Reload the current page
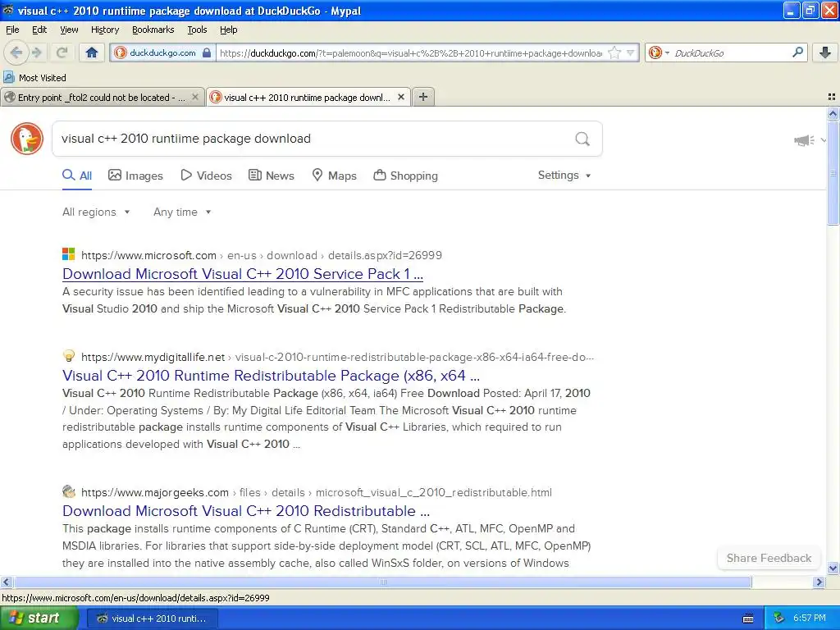This screenshot has height=630, width=840. click(x=62, y=52)
